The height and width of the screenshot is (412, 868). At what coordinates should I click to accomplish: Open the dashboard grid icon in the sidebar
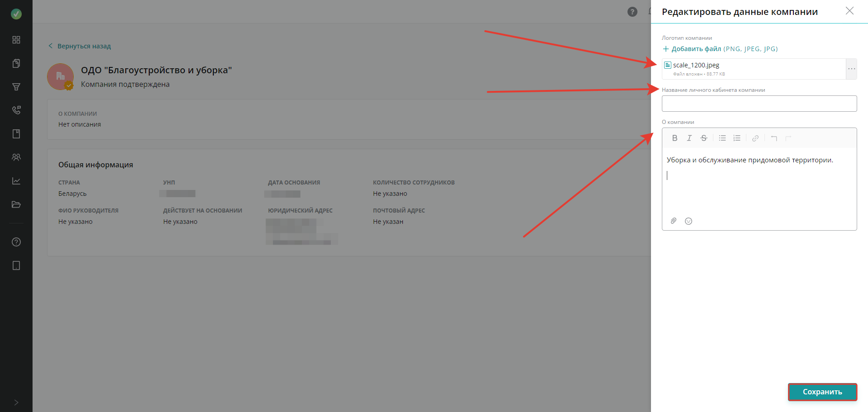16,40
